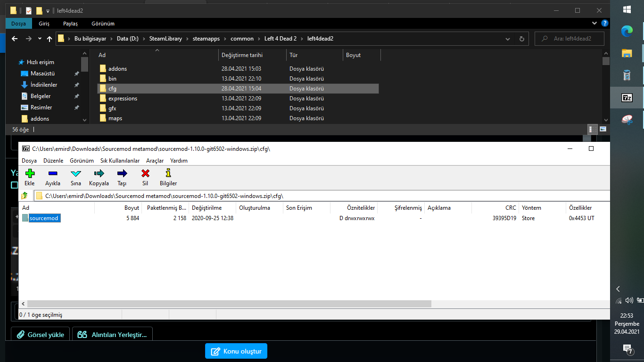Viewport: 644px width, 362px height.
Task: Open Belgeler in the Explorer sidebar
Action: (x=41, y=96)
